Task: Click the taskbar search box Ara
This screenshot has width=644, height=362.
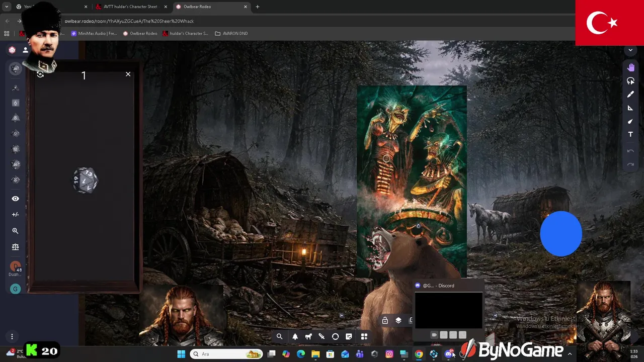Action: [x=226, y=354]
